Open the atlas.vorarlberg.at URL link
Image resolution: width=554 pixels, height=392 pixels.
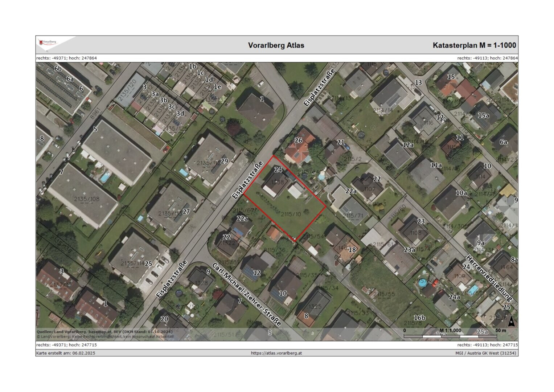click(x=276, y=353)
